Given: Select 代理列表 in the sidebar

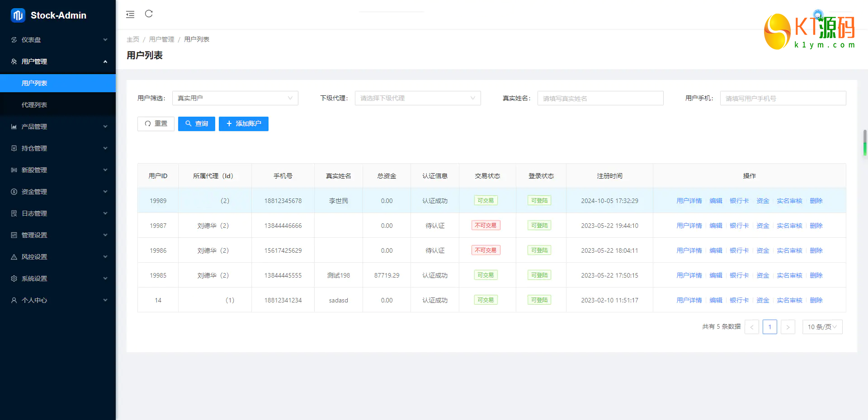Looking at the screenshot, I should [58, 105].
